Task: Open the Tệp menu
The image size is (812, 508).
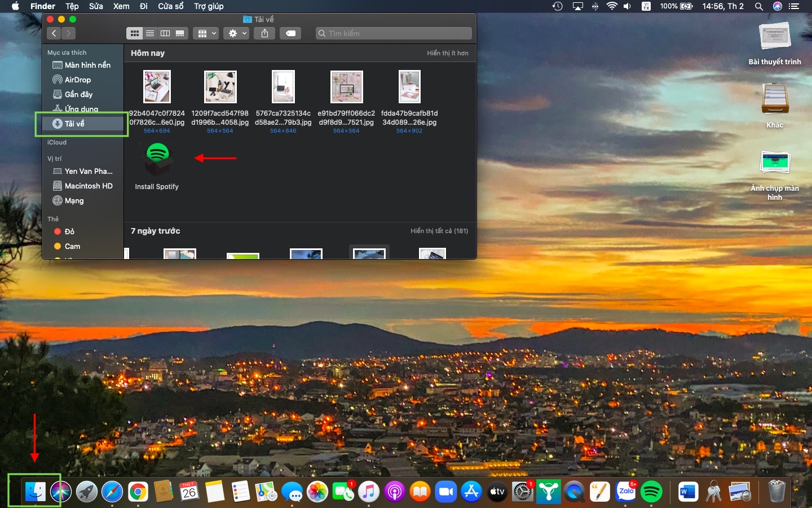Action: click(x=72, y=6)
